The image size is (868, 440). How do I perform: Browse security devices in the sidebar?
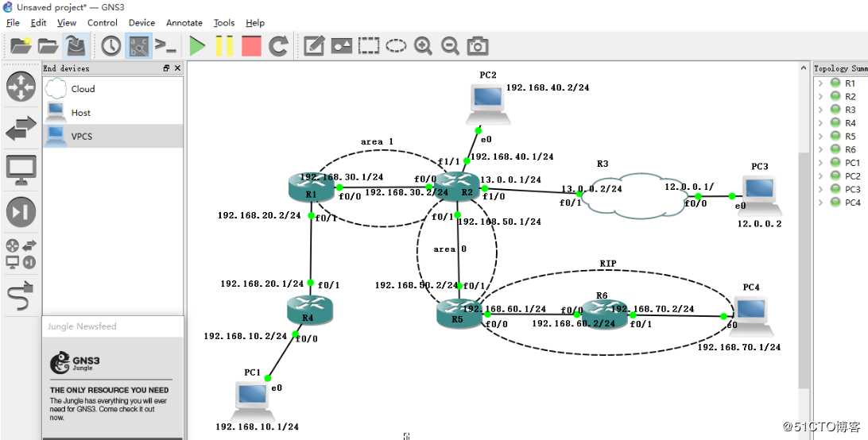21,213
